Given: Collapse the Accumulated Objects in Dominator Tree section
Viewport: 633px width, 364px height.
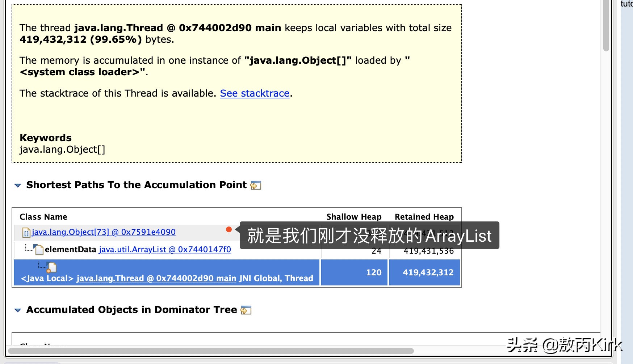Looking at the screenshot, I should 17,310.
